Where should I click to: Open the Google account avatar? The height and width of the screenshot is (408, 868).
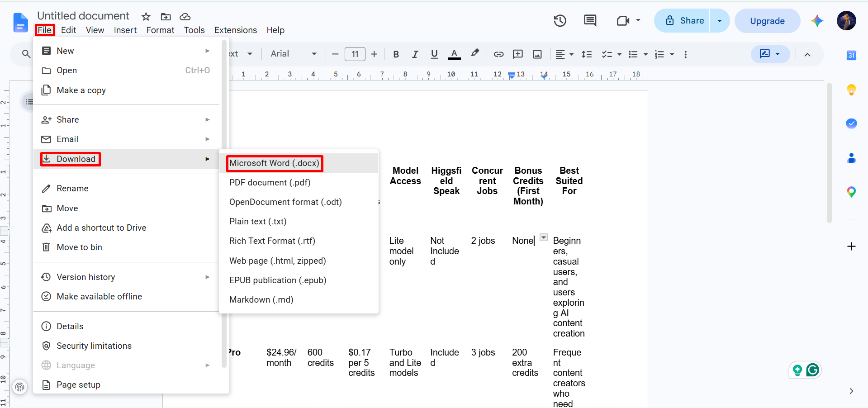tap(846, 21)
